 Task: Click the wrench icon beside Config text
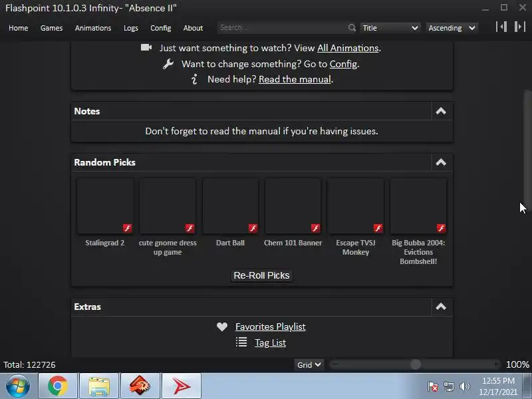[x=168, y=63]
